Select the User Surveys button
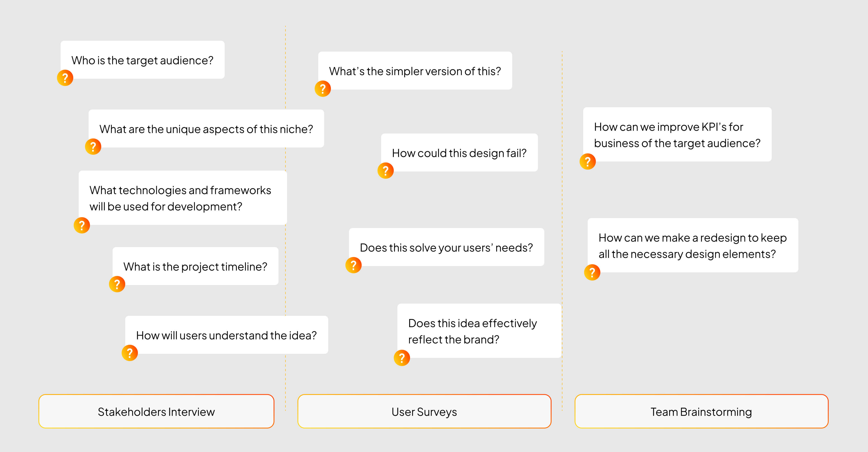The height and width of the screenshot is (452, 868). (x=424, y=412)
